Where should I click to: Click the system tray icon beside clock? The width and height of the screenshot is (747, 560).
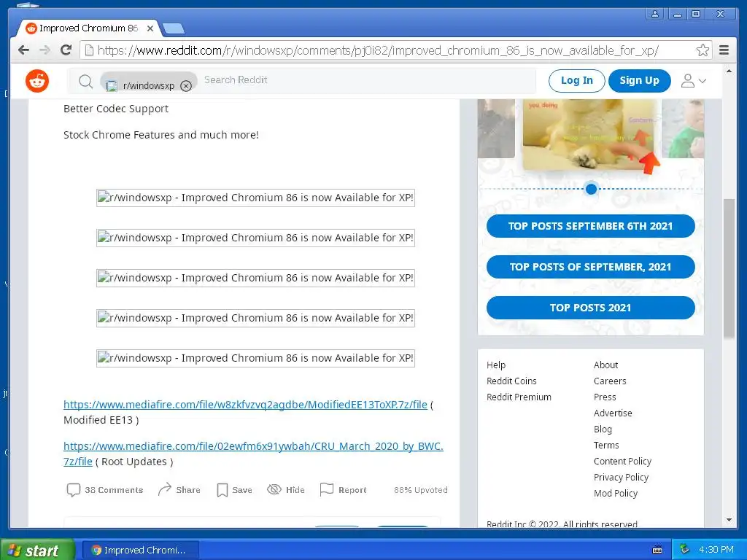684,550
